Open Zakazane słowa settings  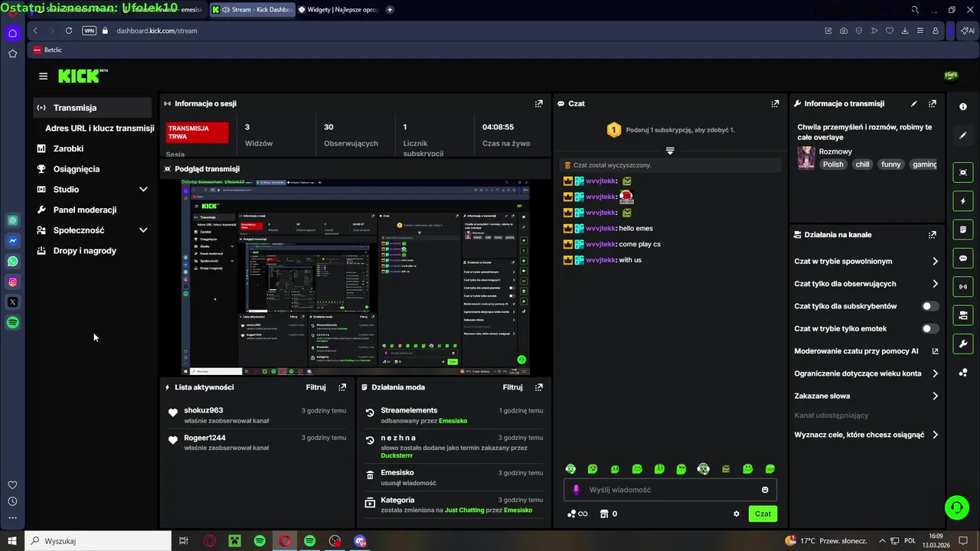[866, 396]
